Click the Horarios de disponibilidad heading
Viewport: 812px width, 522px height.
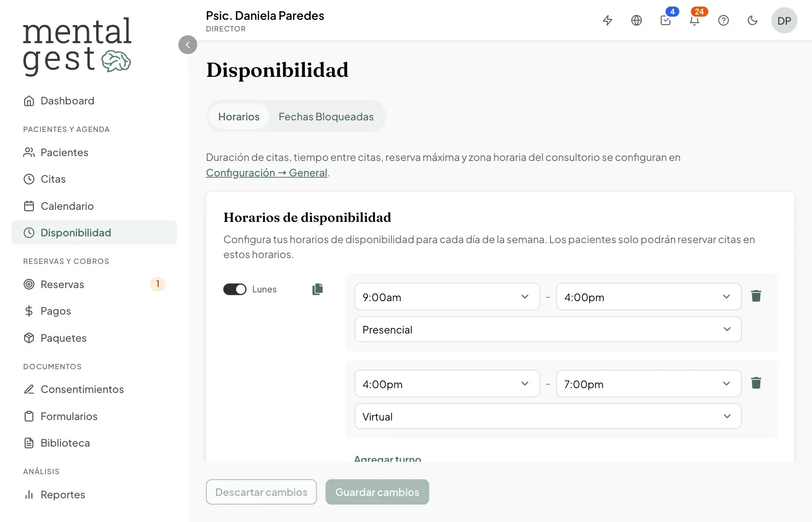(307, 217)
